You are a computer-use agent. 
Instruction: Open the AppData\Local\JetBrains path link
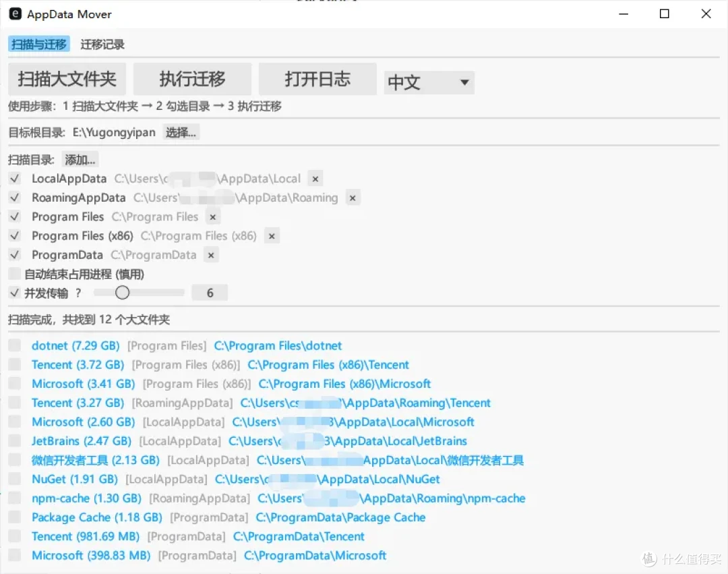click(x=347, y=440)
